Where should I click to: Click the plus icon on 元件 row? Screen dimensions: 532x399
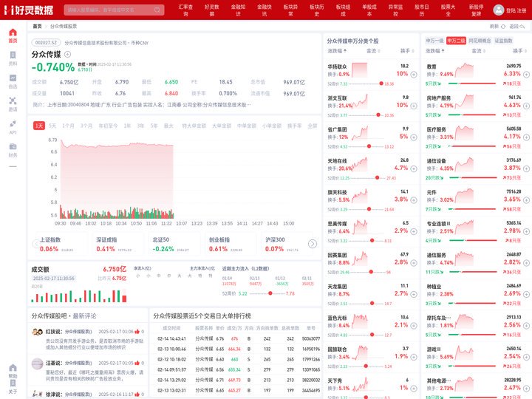526,200
